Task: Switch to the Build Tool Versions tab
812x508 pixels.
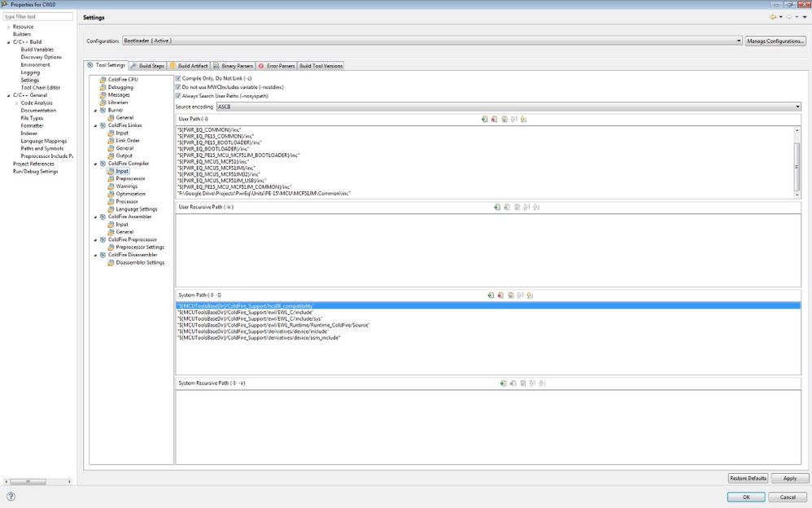Action: coord(321,66)
